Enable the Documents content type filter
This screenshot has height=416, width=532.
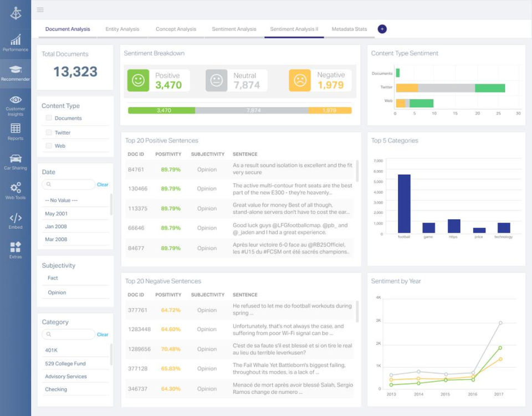coord(49,119)
